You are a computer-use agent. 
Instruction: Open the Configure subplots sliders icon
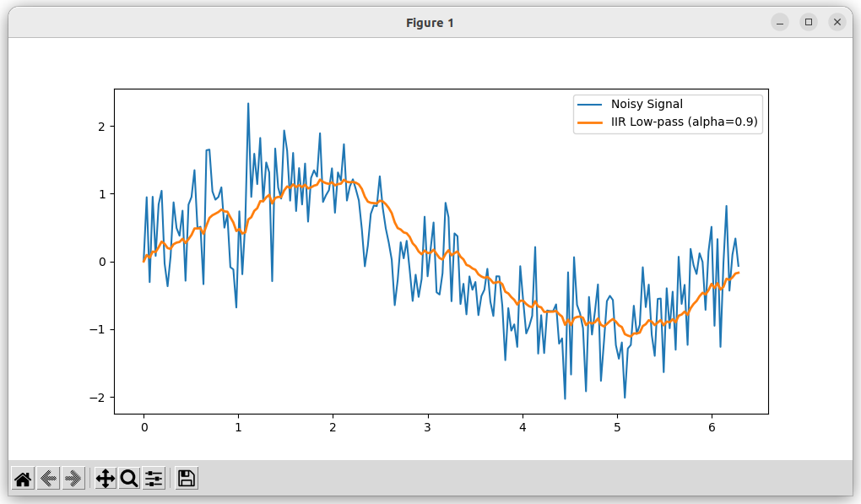[154, 479]
